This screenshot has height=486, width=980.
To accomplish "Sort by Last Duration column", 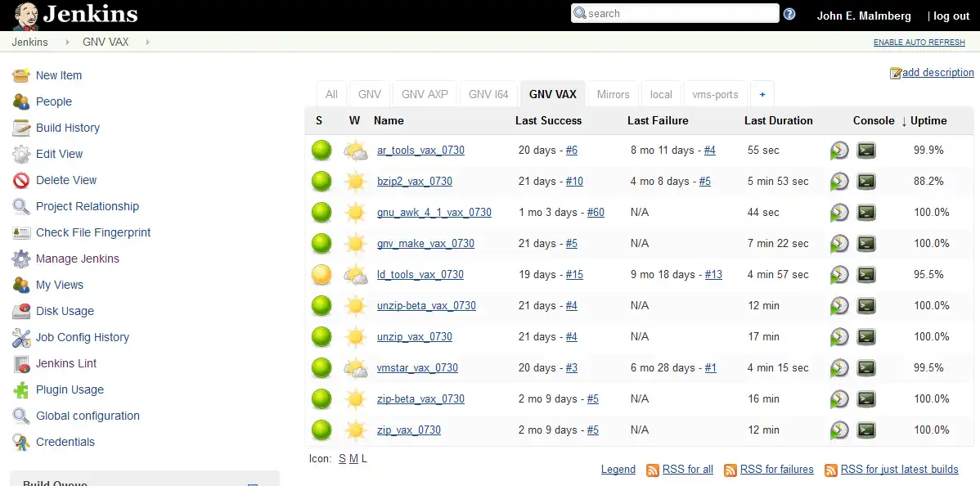I will (778, 121).
